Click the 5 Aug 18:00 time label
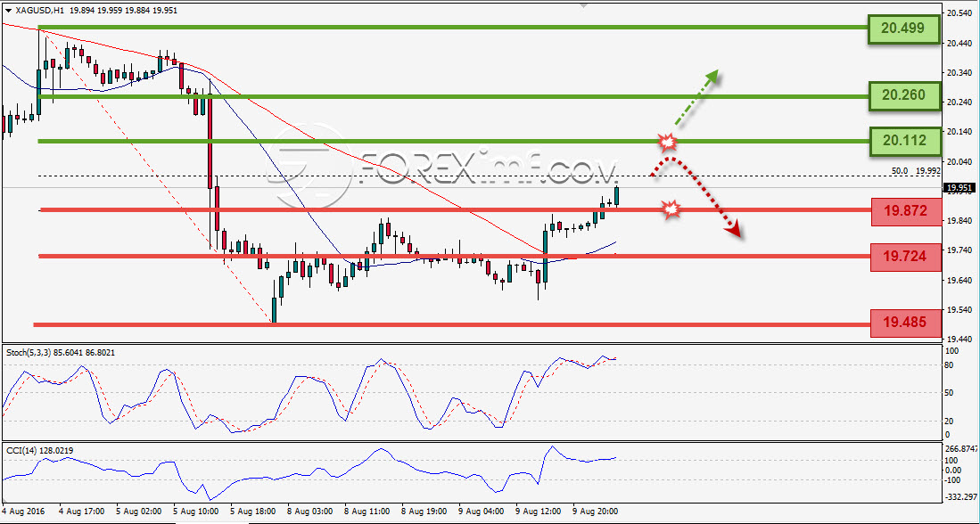The height and width of the screenshot is (524, 980). tap(252, 512)
